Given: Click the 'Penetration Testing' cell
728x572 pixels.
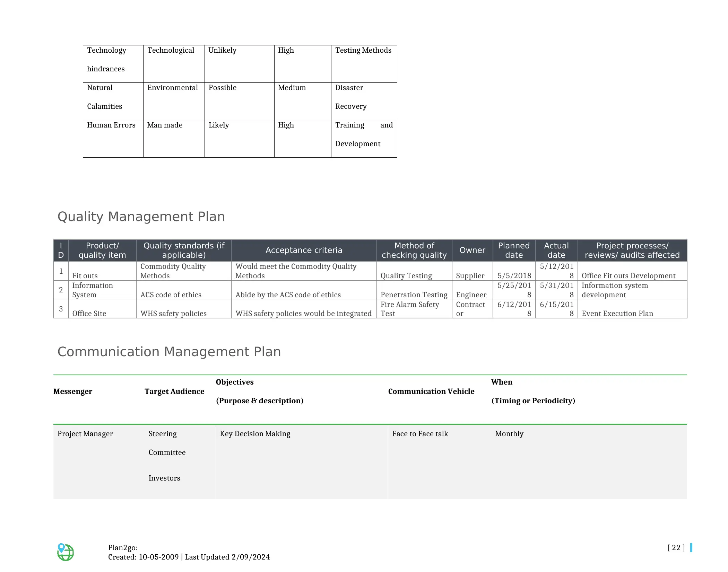Looking at the screenshot, I should pos(414,290).
